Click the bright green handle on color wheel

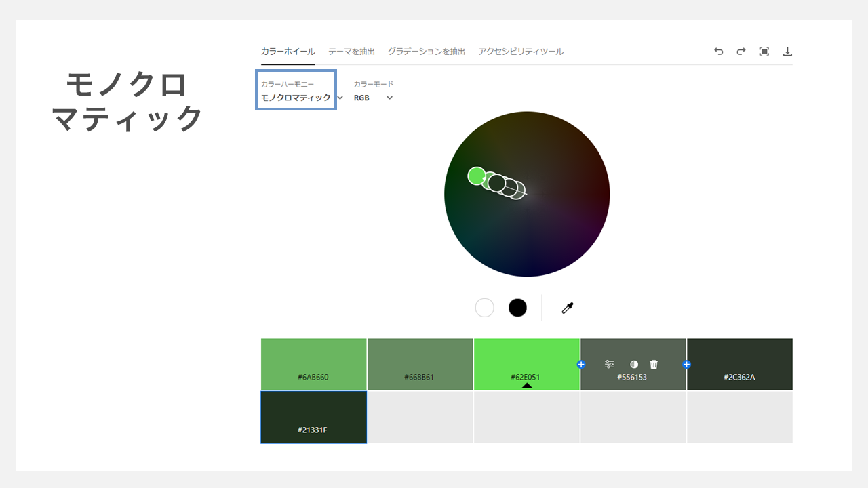pos(477,176)
